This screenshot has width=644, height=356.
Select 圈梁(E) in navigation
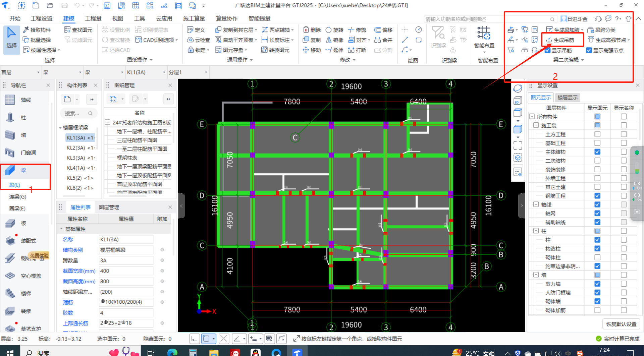[x=17, y=209]
